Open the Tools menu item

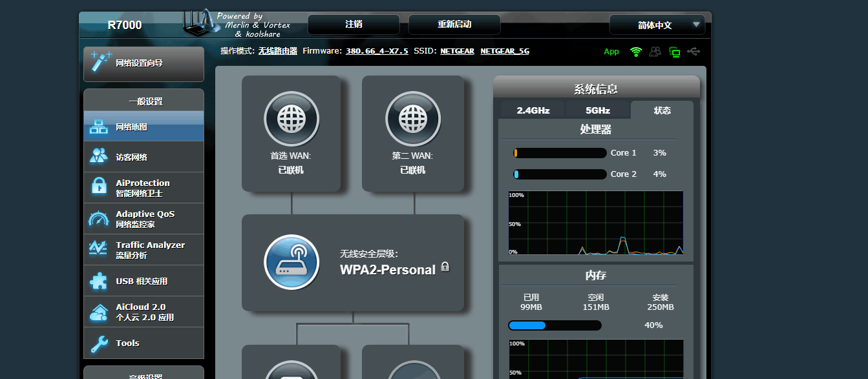[x=143, y=343]
